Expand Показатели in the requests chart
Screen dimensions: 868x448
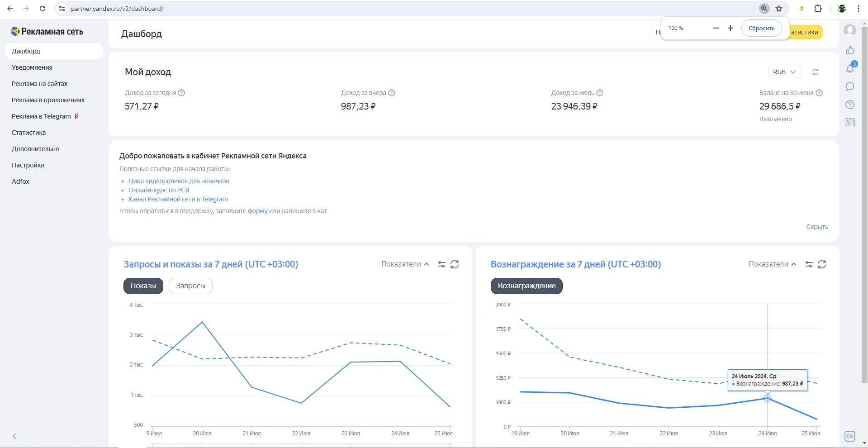(405, 264)
